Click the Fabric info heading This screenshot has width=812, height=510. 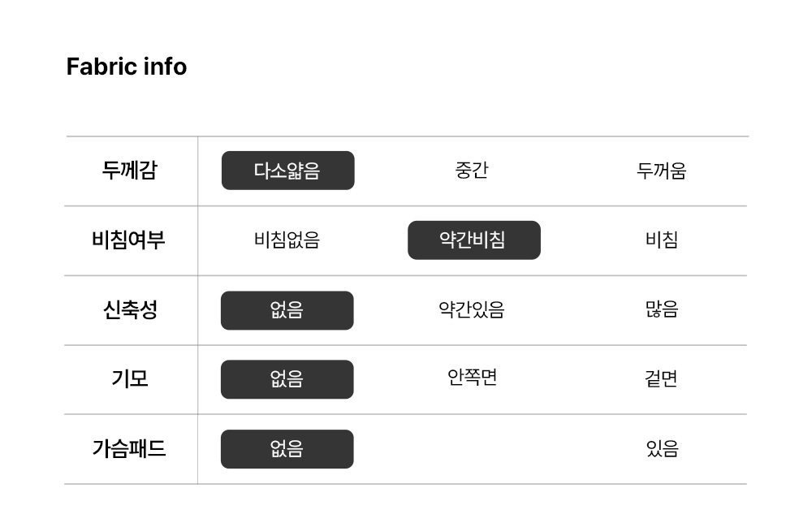coord(127,67)
